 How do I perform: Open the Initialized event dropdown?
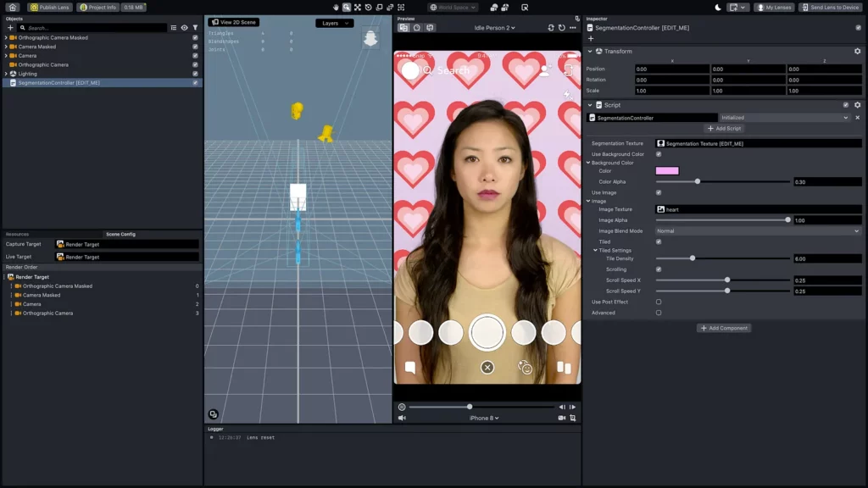click(784, 117)
